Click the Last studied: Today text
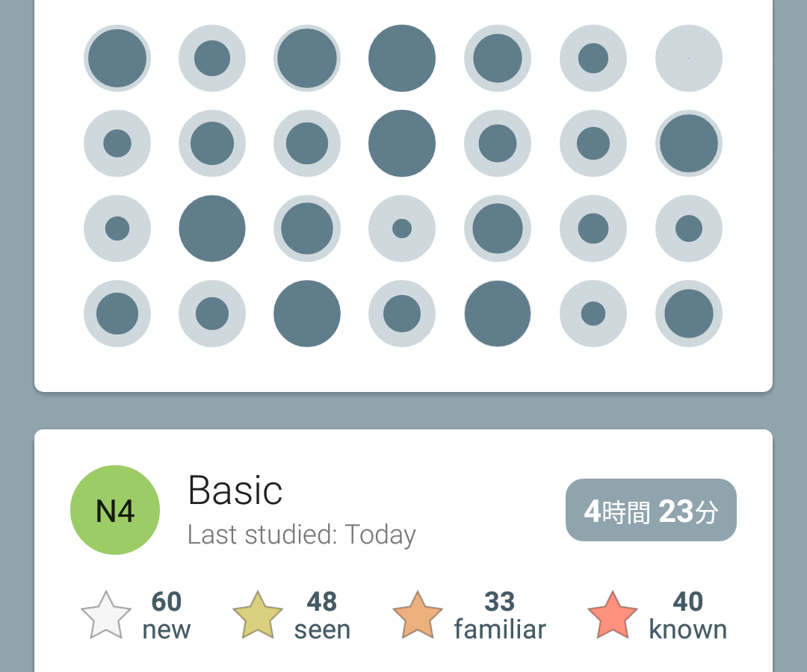Image resolution: width=807 pixels, height=672 pixels. pos(302,535)
